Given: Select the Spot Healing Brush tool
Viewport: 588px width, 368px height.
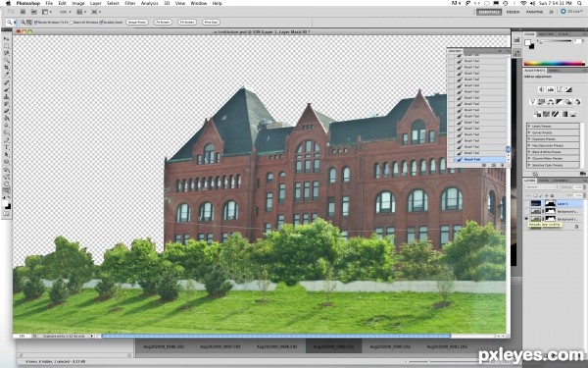Looking at the screenshot, I should [7, 82].
